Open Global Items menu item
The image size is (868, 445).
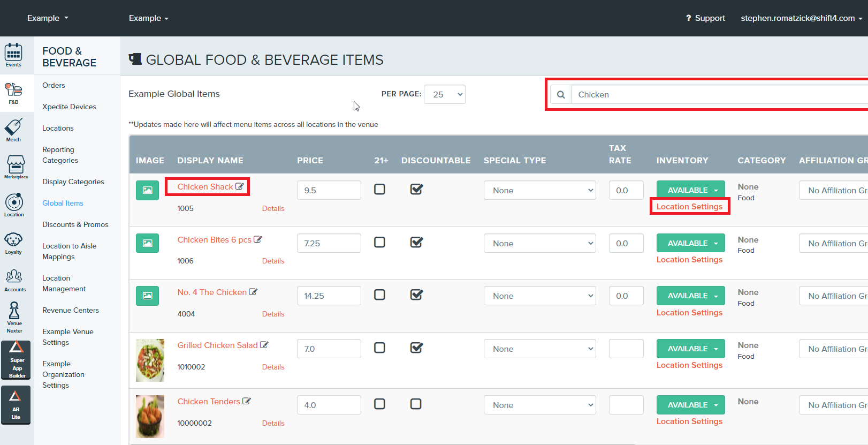click(63, 203)
